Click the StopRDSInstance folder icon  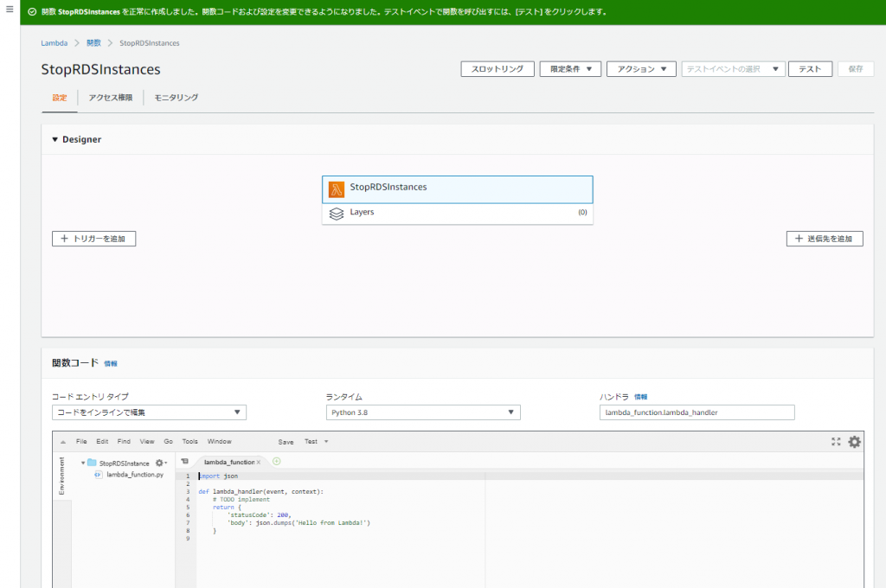point(92,463)
